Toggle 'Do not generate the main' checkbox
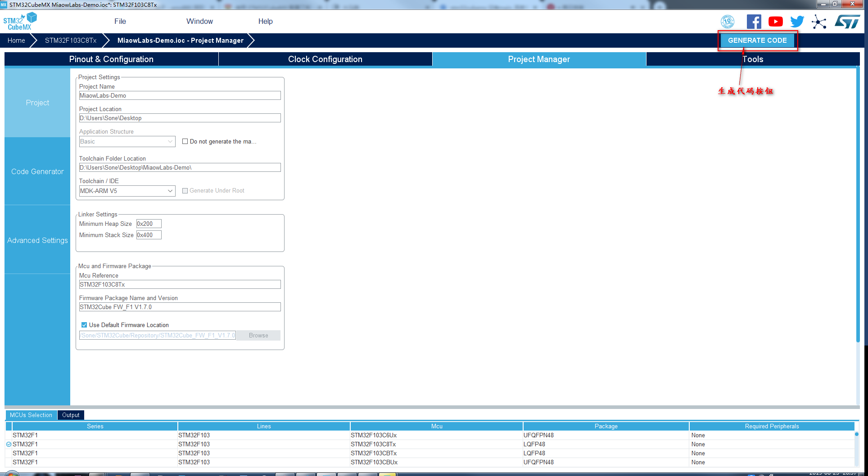868x476 pixels. pos(185,141)
